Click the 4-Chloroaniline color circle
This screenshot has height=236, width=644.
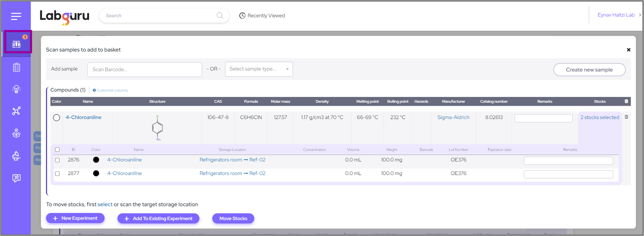pos(56,118)
